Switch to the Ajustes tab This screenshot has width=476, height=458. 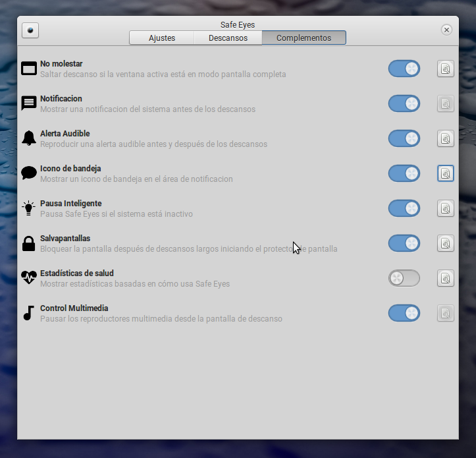coord(162,38)
